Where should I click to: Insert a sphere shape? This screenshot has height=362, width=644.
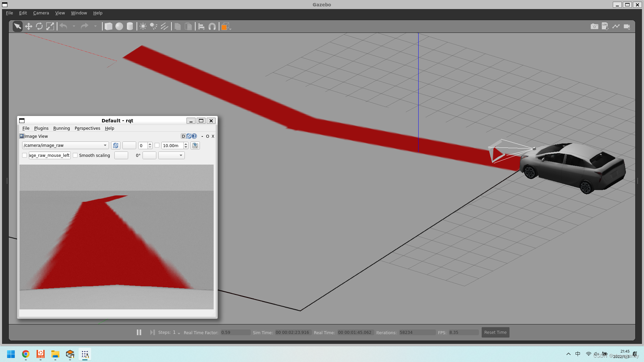tap(119, 26)
